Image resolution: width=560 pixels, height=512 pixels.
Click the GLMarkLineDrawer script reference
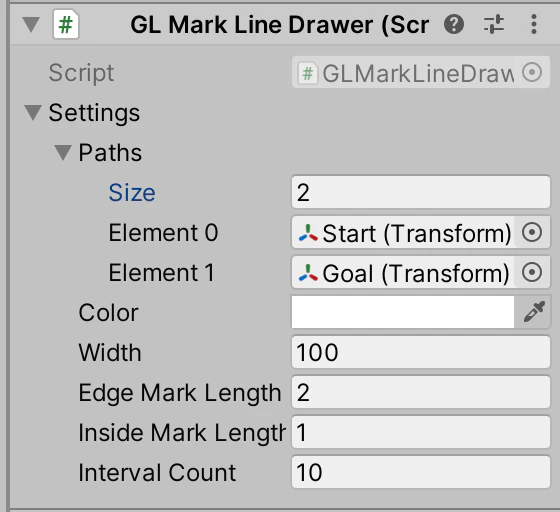pos(404,72)
